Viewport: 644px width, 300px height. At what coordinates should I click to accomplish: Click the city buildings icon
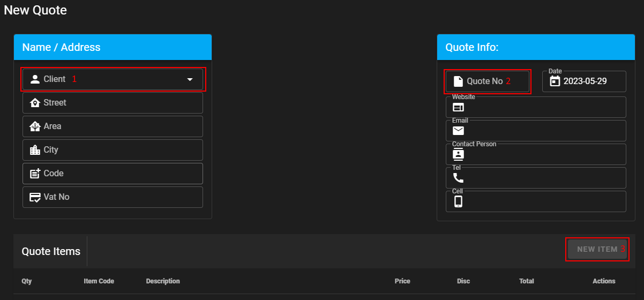(x=35, y=150)
